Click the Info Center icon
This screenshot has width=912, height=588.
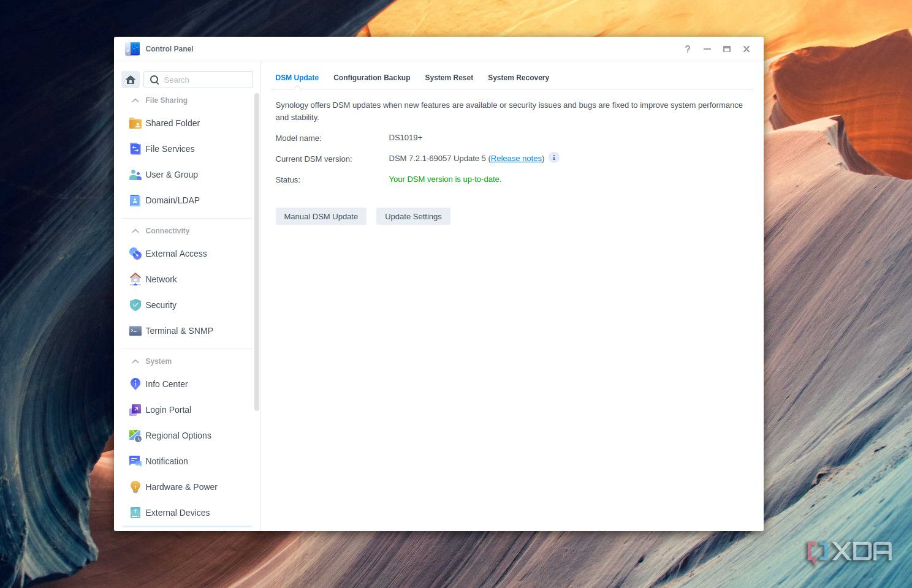135,384
